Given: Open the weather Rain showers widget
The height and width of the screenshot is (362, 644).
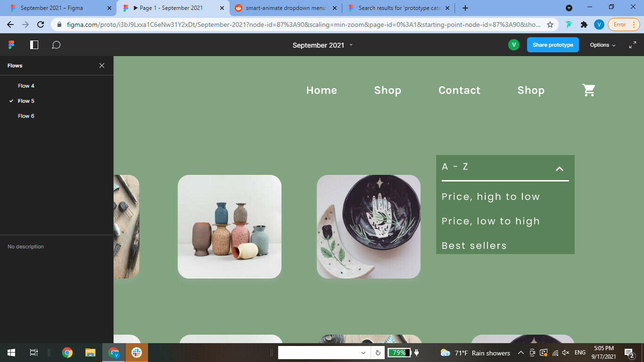Looking at the screenshot, I should 475,353.
